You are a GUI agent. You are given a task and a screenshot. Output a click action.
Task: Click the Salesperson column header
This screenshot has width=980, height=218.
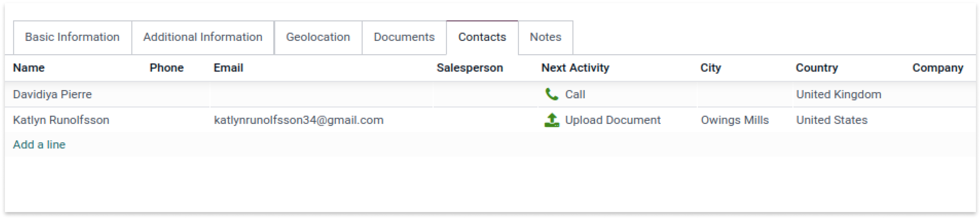tap(470, 68)
